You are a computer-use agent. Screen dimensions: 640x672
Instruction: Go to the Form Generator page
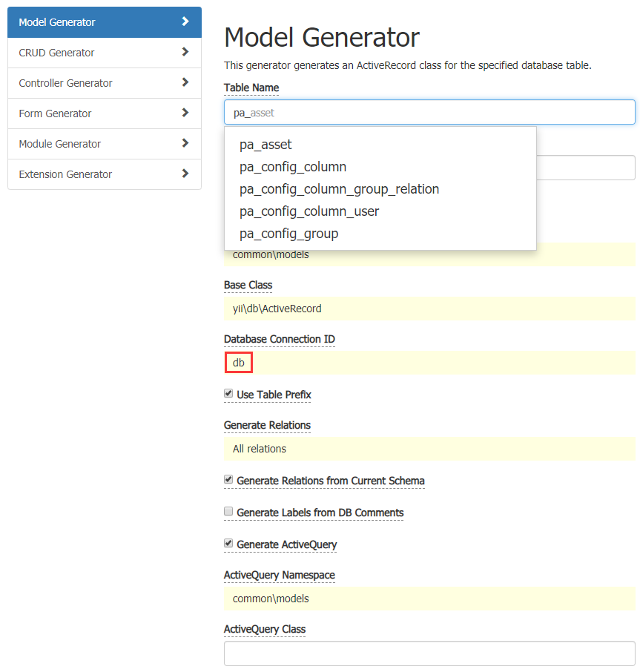tap(56, 113)
